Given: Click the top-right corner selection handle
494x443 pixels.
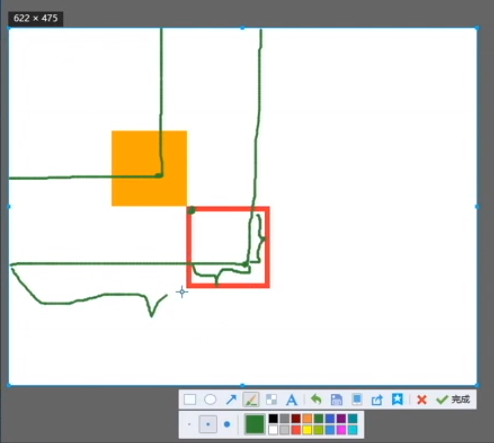Looking at the screenshot, I should [477, 28].
